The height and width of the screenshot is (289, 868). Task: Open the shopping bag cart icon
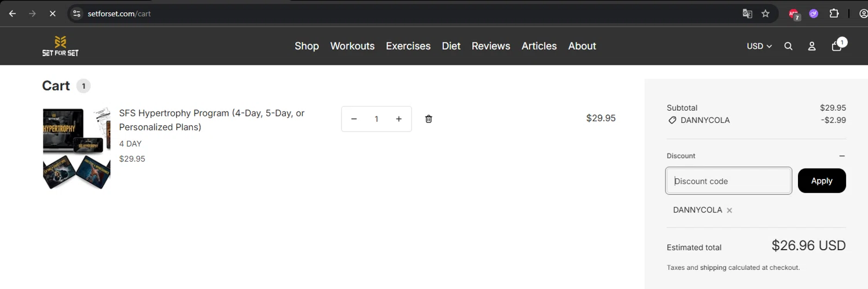[x=838, y=45]
